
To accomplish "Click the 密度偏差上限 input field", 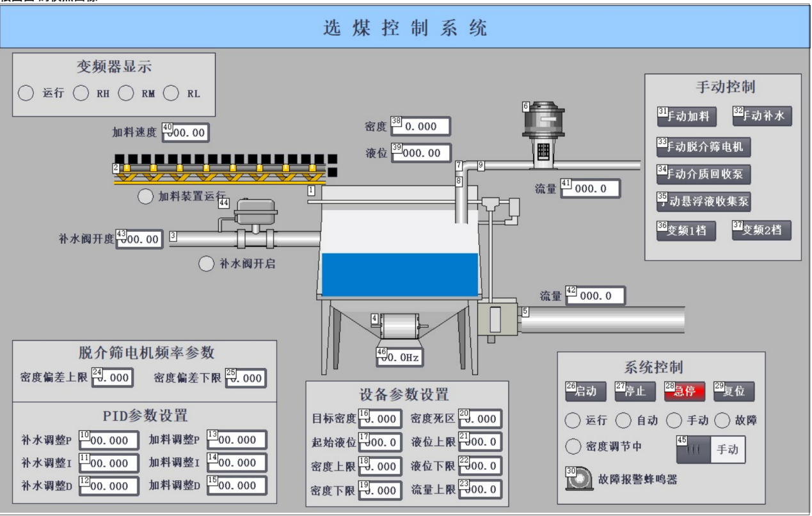I will [112, 378].
